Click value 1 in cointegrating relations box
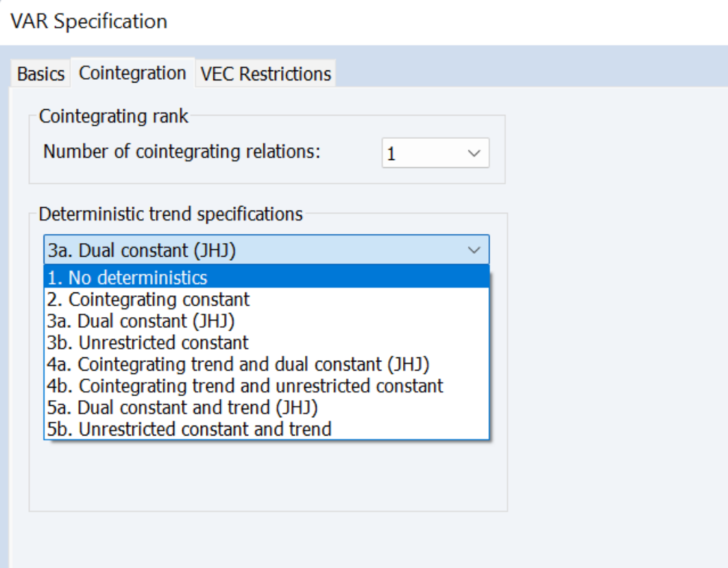728x568 pixels. point(391,154)
